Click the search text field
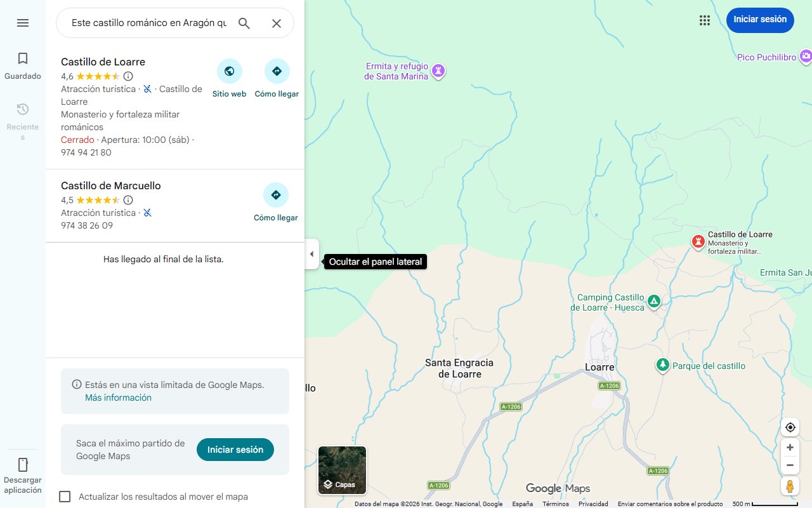812x508 pixels. (148, 23)
